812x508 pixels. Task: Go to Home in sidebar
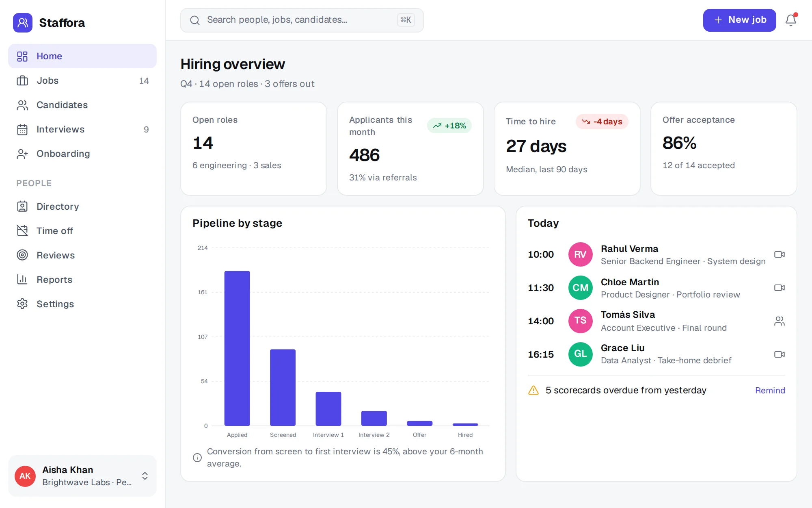[82, 56]
